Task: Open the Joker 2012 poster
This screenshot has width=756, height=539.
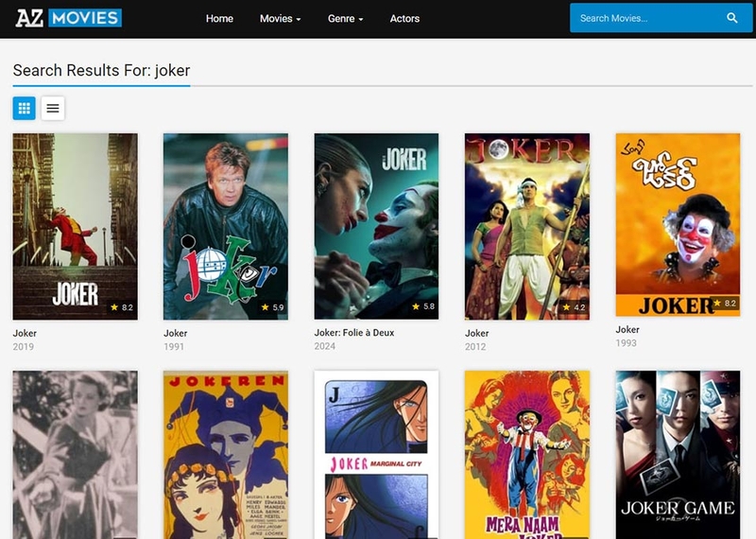Action: tap(527, 226)
